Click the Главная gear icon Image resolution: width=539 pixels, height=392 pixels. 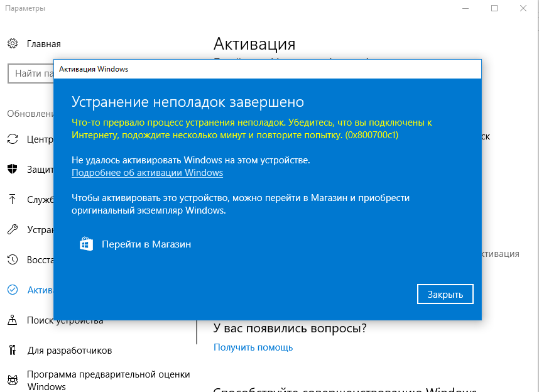click(x=13, y=44)
